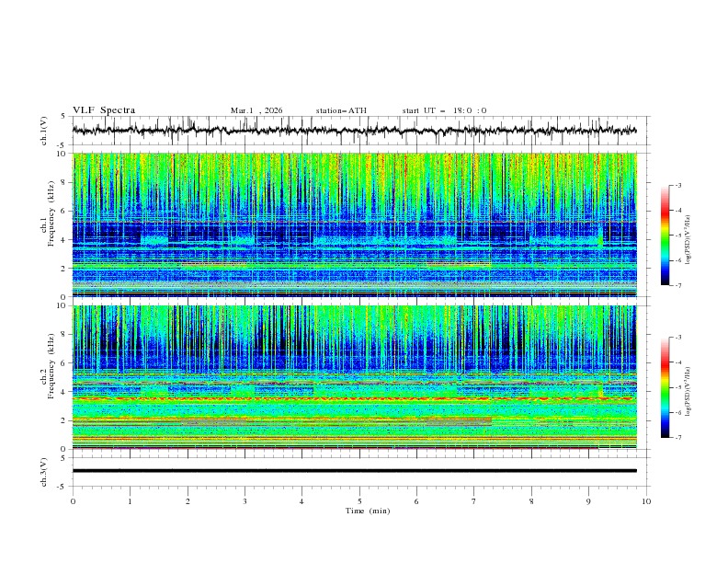This screenshot has width=728, height=563.
Task: Click the 'VLF Spectra' title text
Action: [x=104, y=110]
